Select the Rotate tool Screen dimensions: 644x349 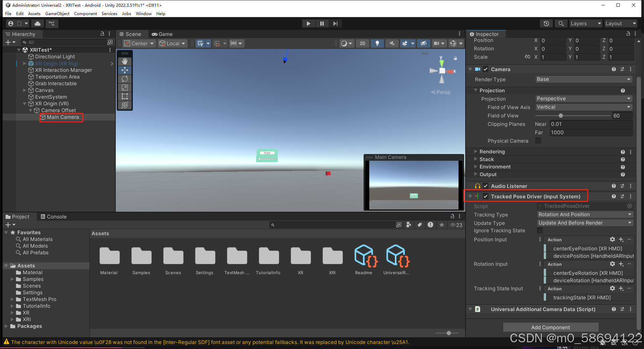tap(124, 79)
